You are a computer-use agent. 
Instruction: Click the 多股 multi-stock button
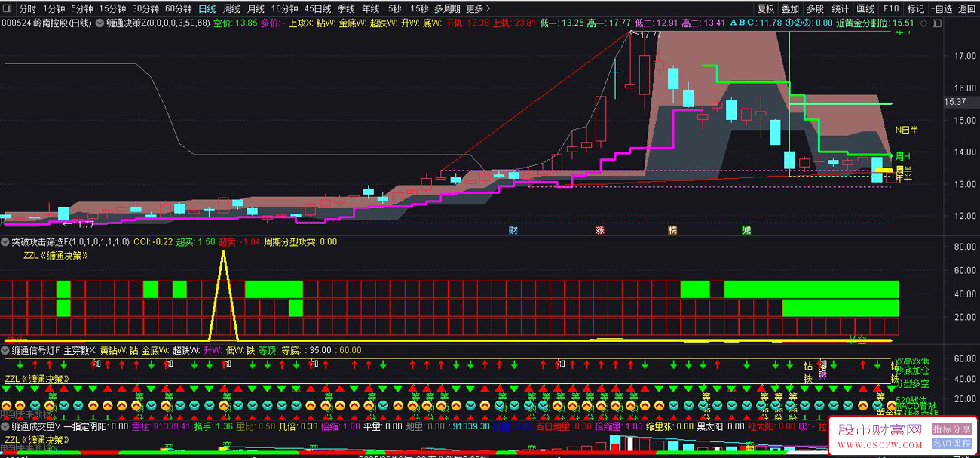click(x=815, y=9)
